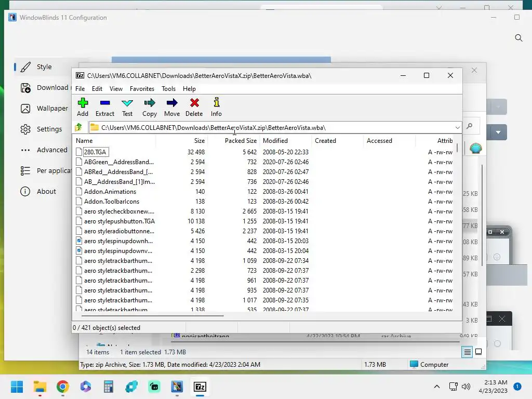Image resolution: width=532 pixels, height=399 pixels.
Task: Sort by the Created column header
Action: point(338,140)
